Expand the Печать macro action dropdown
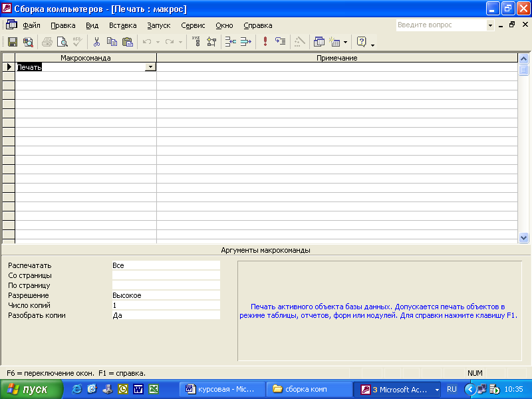The height and width of the screenshot is (399, 532). pyautogui.click(x=150, y=67)
